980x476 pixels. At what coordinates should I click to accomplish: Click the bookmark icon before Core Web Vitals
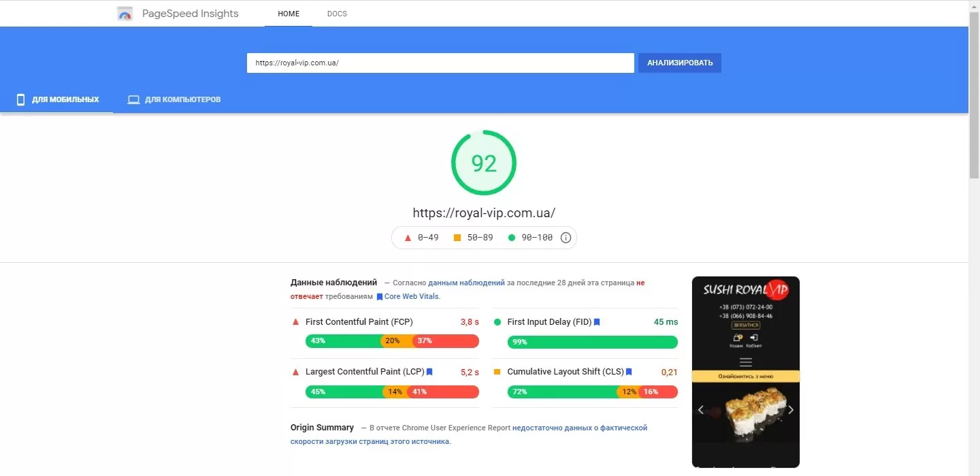[x=380, y=297]
